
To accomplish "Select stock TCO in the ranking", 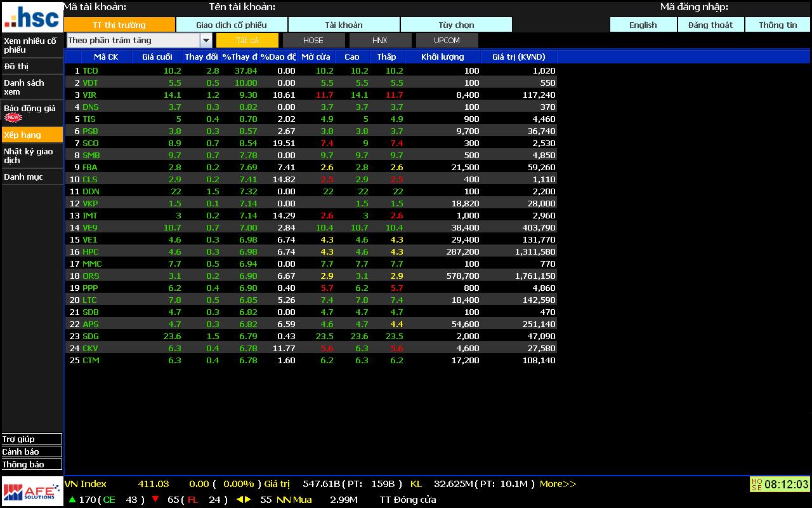I will 90,70.
